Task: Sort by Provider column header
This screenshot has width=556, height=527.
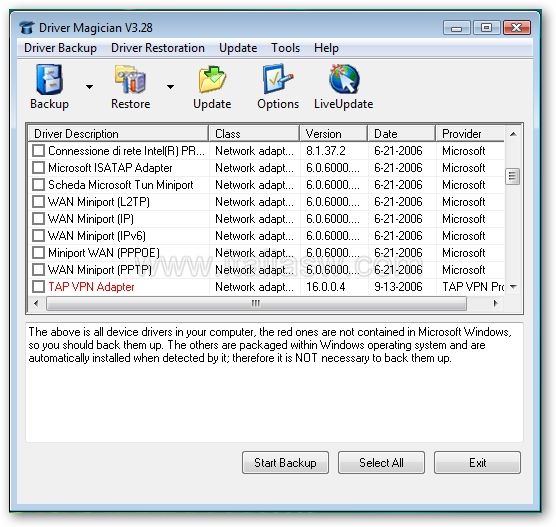Action: pyautogui.click(x=470, y=134)
